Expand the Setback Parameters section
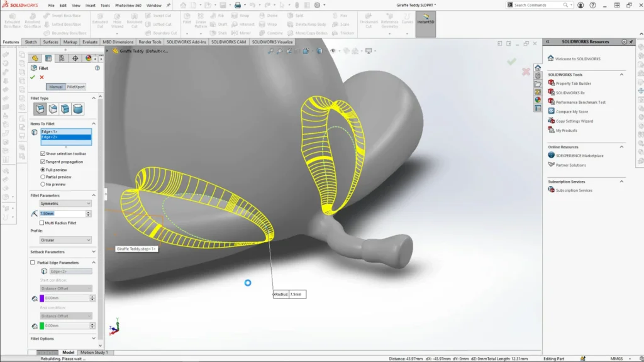The image size is (644, 362). 94,252
